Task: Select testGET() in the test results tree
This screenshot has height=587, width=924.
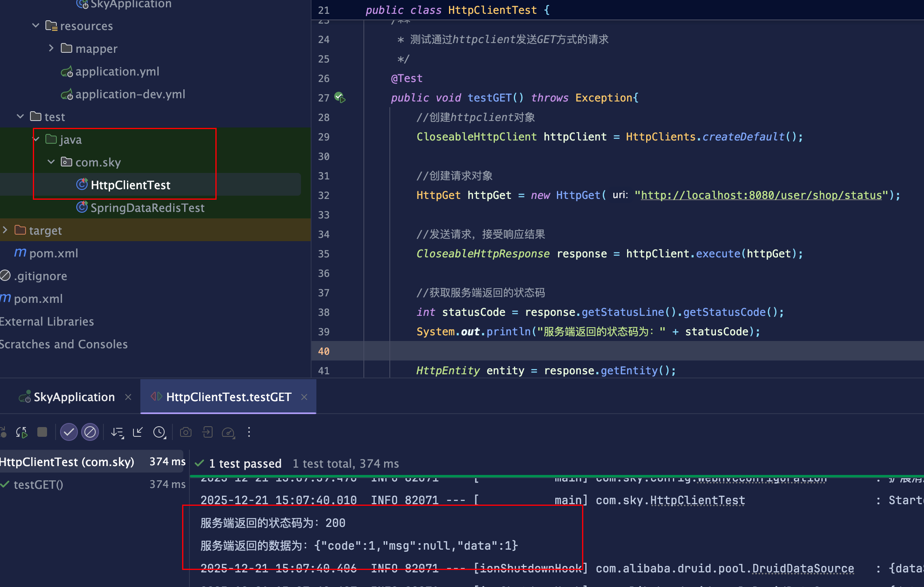Action: pos(38,484)
